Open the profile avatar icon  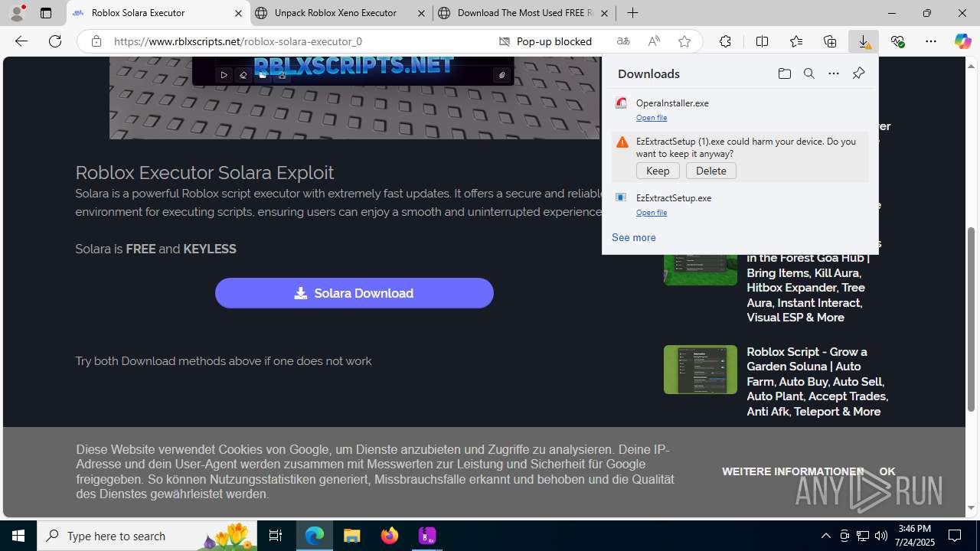[x=17, y=13]
